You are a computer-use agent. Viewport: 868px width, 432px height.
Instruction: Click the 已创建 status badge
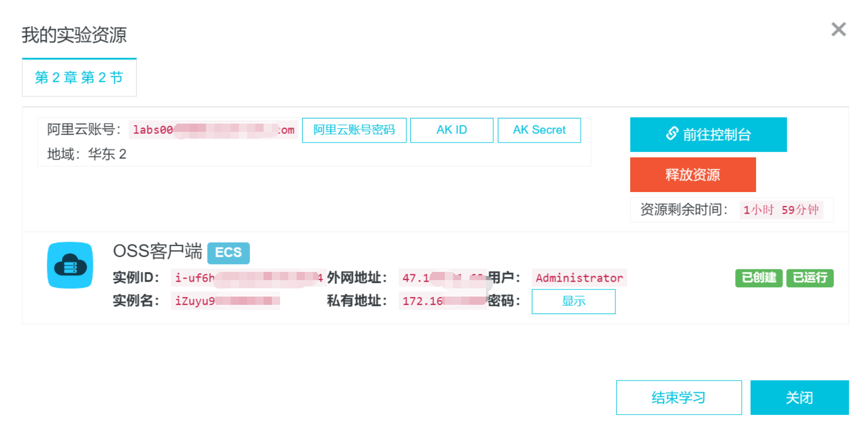tap(759, 278)
